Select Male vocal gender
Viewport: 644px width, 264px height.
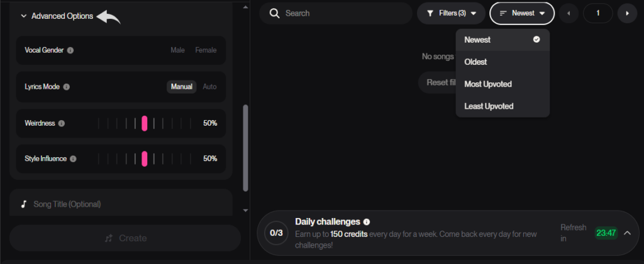(177, 50)
